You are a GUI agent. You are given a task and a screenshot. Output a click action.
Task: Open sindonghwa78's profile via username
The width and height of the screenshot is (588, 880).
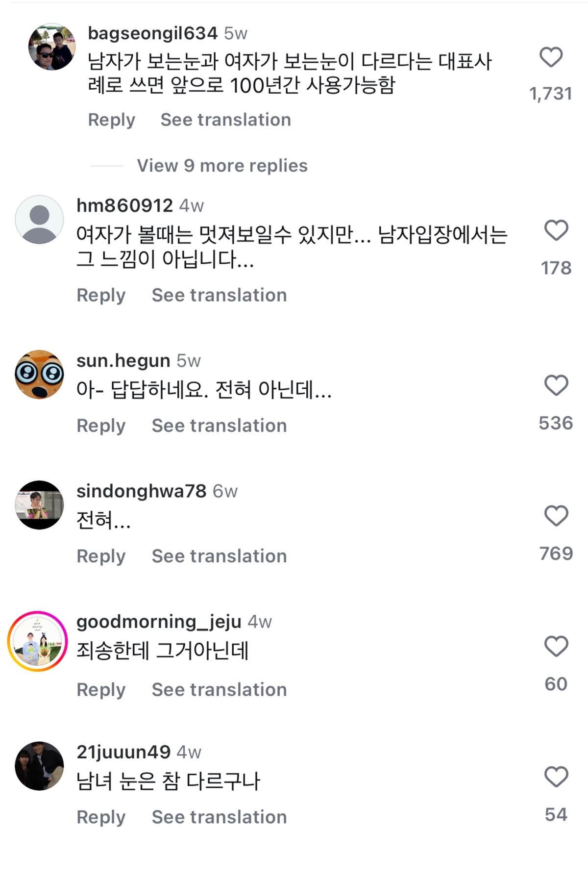(x=141, y=492)
